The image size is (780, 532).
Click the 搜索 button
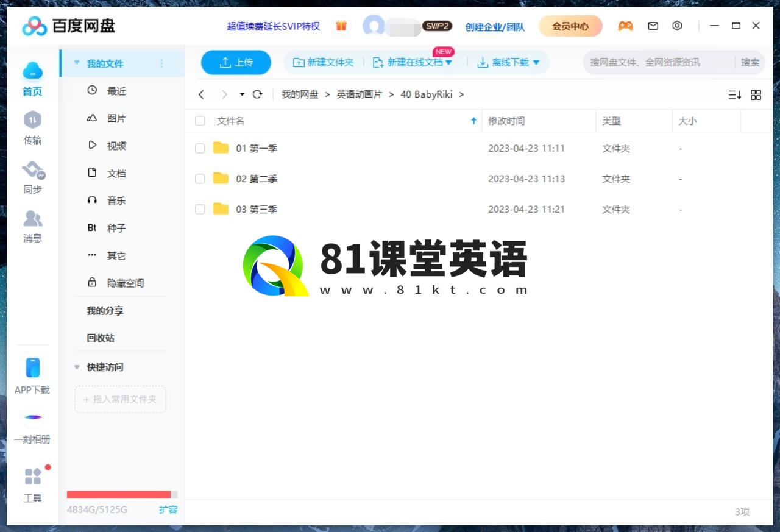[x=750, y=62]
